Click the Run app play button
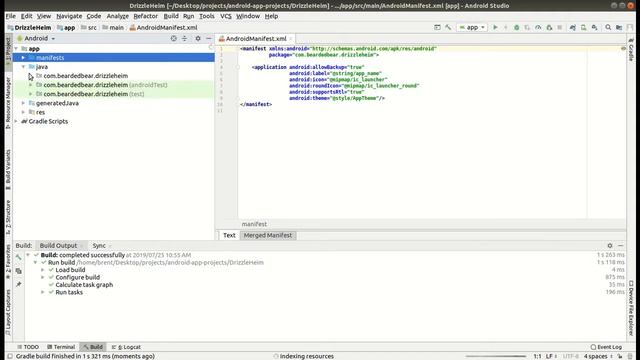 coord(495,27)
